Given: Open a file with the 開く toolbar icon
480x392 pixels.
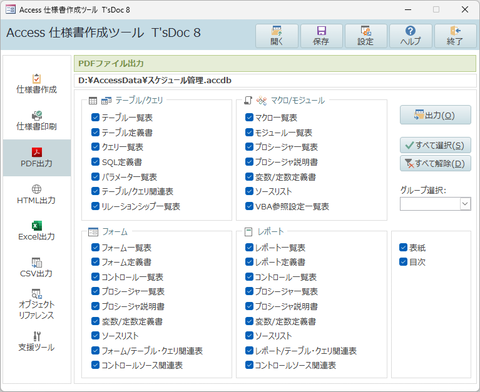Looking at the screenshot, I should point(277,36).
